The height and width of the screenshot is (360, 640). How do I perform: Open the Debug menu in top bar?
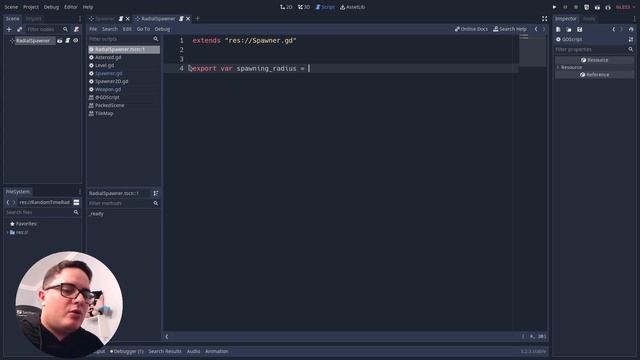point(51,7)
